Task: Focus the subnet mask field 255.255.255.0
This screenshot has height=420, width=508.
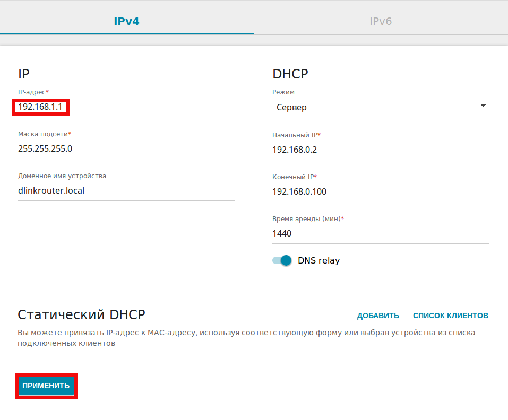Action: [126, 148]
